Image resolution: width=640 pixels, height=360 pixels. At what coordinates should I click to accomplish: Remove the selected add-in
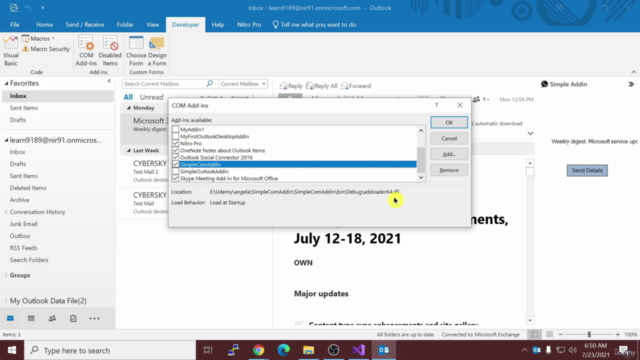[449, 170]
